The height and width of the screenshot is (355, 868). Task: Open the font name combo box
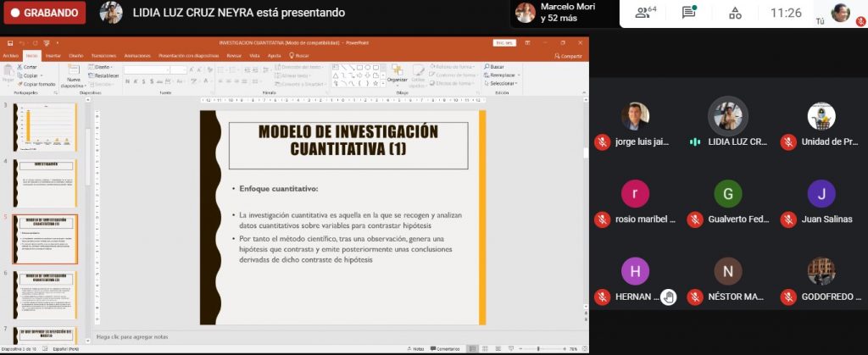[147, 69]
